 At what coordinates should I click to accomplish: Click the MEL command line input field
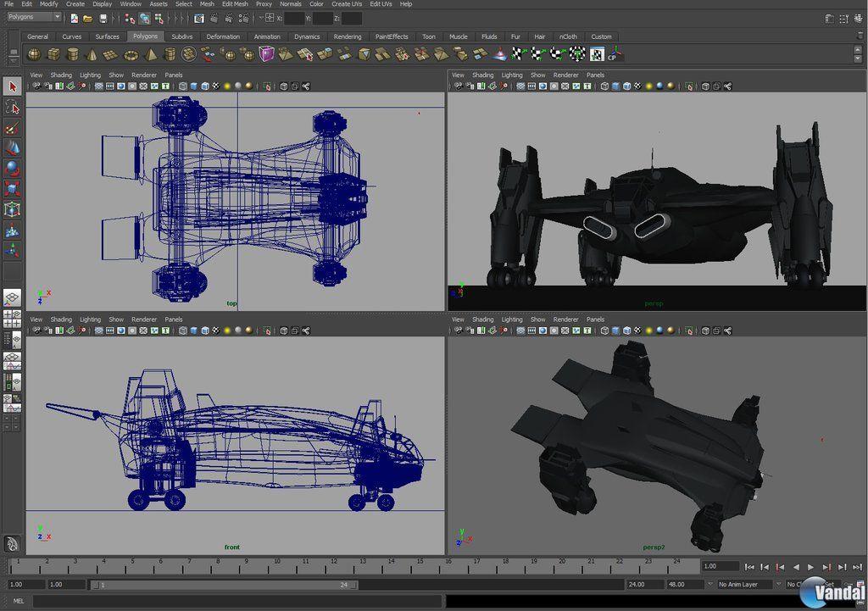coord(237,601)
